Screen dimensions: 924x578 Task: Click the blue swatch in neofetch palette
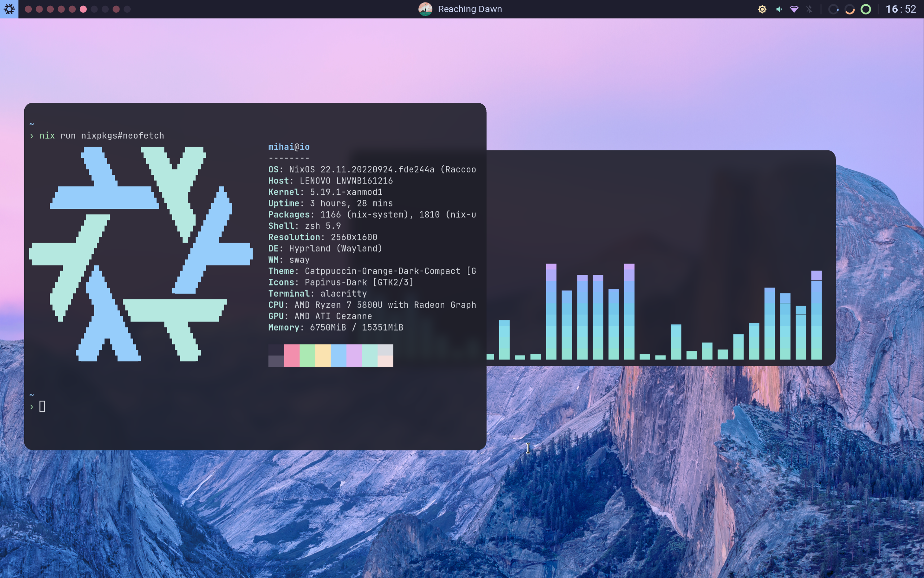[339, 355]
